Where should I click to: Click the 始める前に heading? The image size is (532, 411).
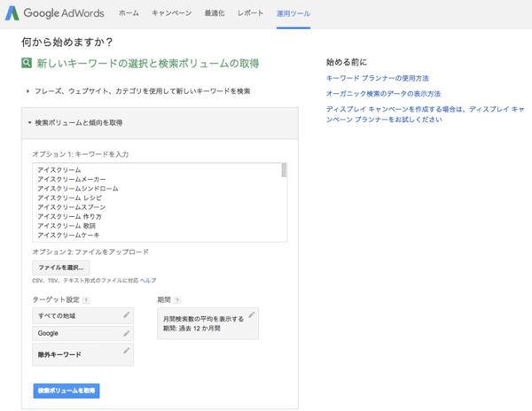347,62
